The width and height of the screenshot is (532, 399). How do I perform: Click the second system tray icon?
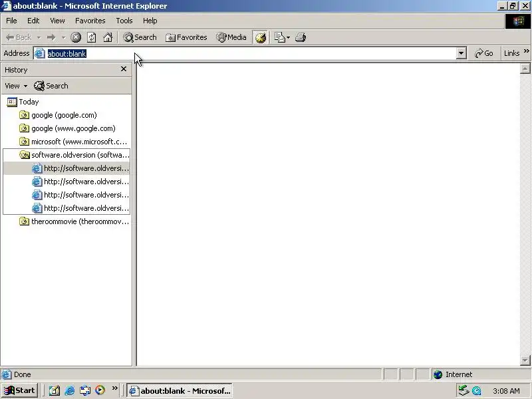tap(477, 391)
